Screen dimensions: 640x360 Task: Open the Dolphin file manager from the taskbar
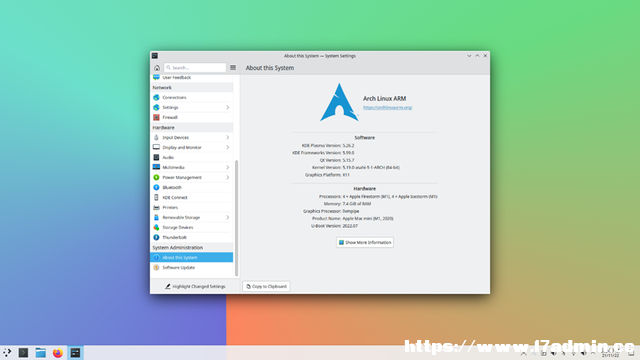40,353
